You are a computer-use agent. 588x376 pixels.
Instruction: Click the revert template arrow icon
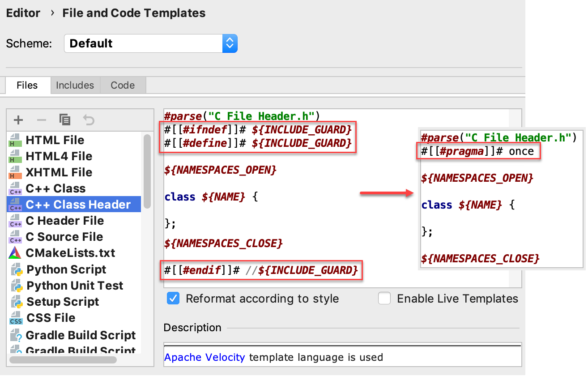[x=89, y=120]
